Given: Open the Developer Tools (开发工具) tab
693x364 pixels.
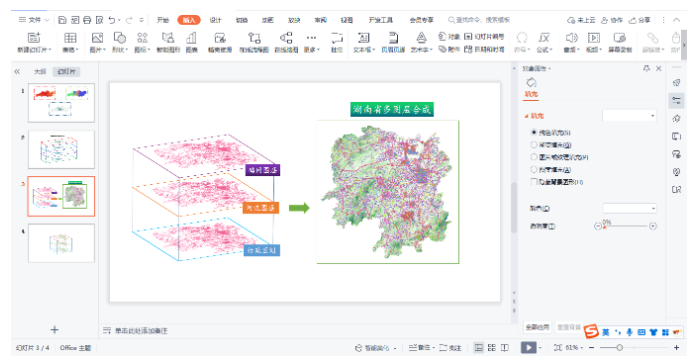Looking at the screenshot, I should click(x=381, y=20).
